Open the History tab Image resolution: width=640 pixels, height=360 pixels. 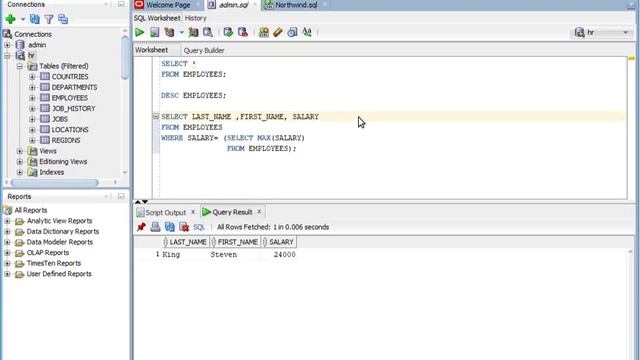[196, 18]
